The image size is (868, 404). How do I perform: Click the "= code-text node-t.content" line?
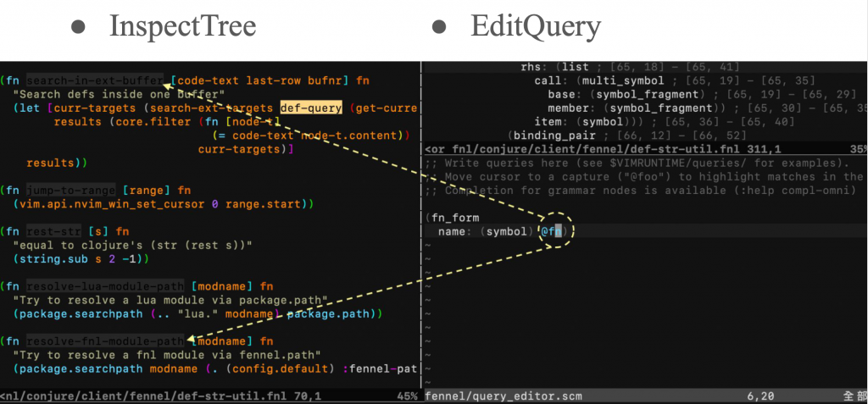point(310,136)
